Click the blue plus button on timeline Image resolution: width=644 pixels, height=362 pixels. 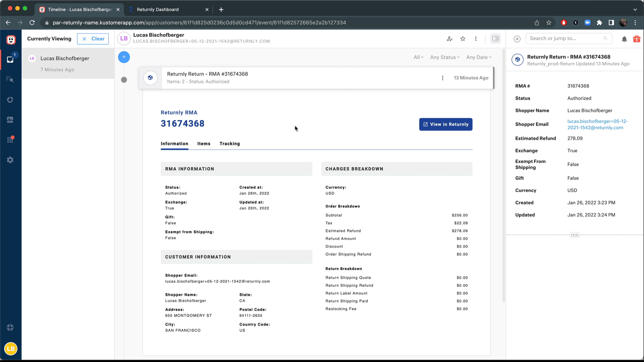124,57
